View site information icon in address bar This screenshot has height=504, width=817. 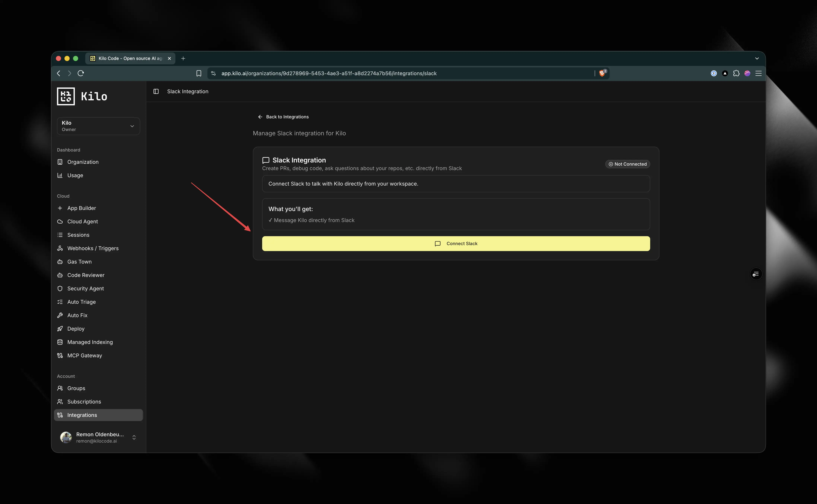tap(213, 73)
